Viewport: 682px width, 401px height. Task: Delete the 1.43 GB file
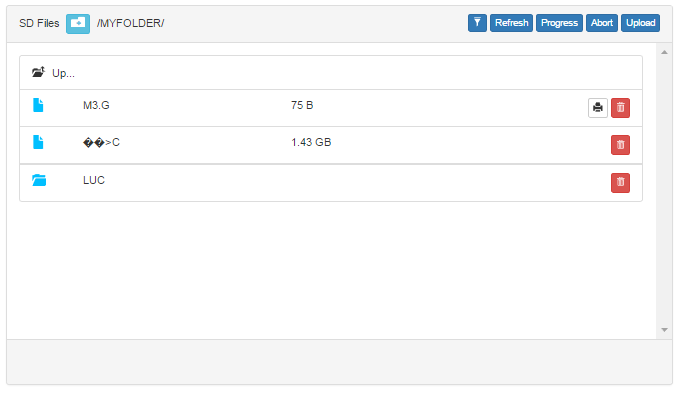(x=620, y=145)
